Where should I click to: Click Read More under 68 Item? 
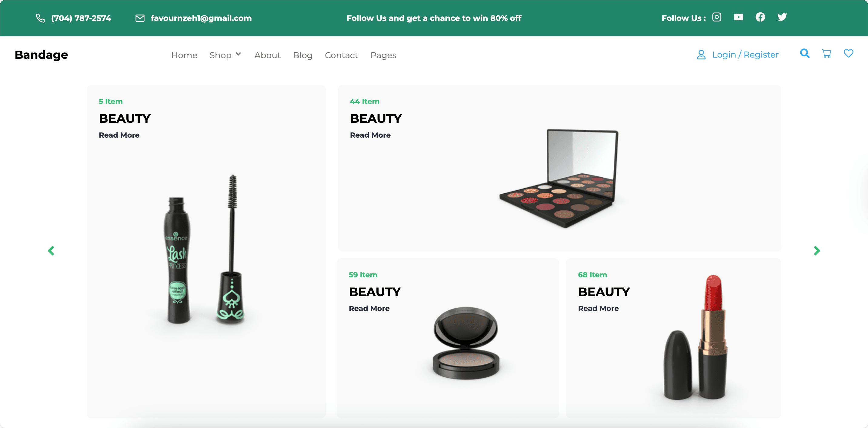click(598, 308)
